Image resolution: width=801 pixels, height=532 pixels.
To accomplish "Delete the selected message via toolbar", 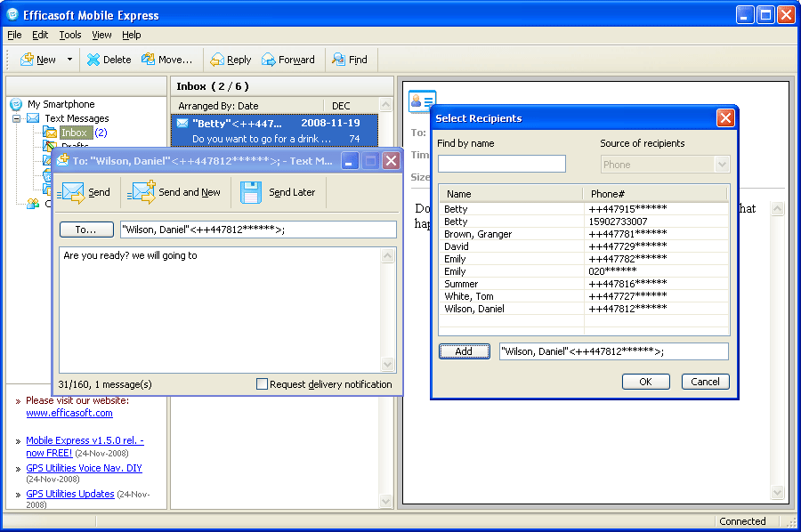I will 109,60.
